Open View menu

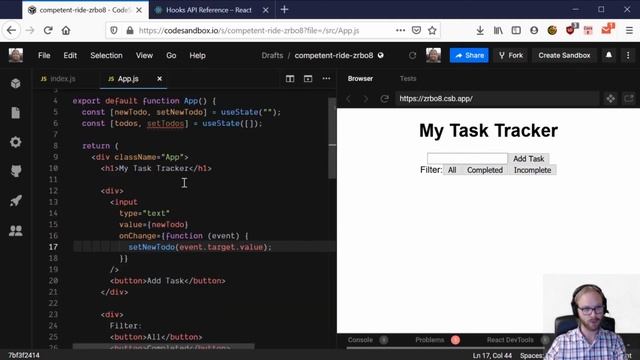pos(144,56)
